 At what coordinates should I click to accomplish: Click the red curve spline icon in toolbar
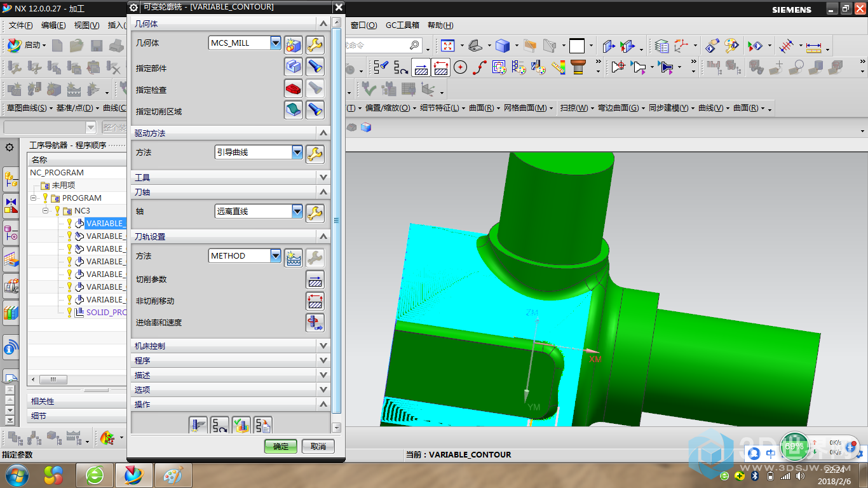click(480, 67)
